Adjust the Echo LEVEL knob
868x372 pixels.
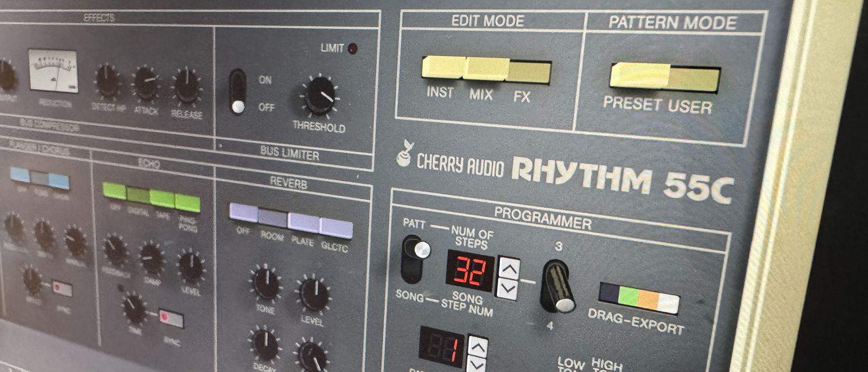[x=191, y=266]
